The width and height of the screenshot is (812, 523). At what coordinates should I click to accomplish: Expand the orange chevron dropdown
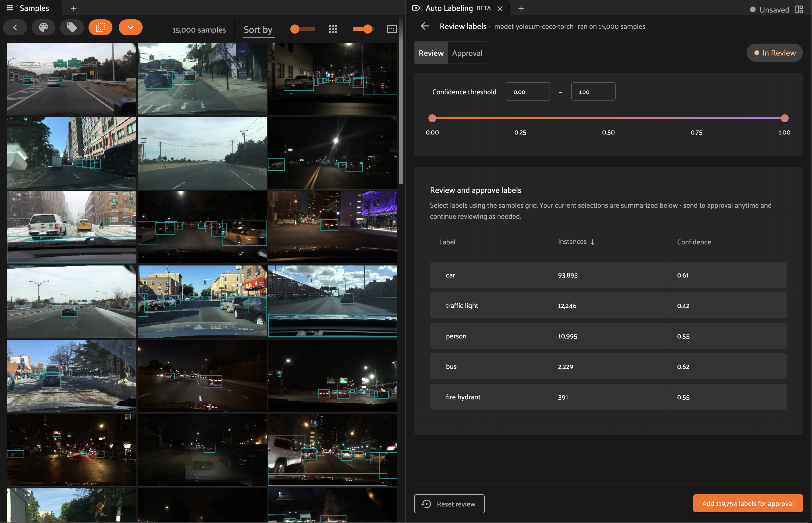click(x=130, y=28)
